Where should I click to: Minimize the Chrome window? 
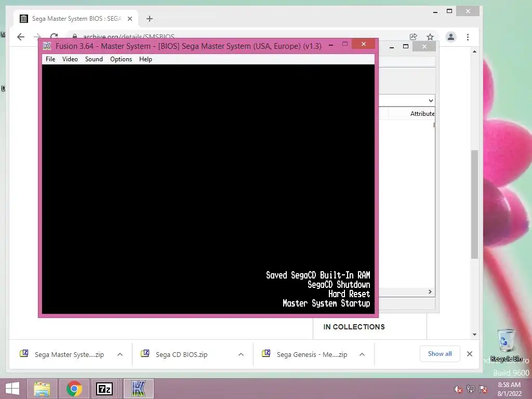[x=435, y=12]
